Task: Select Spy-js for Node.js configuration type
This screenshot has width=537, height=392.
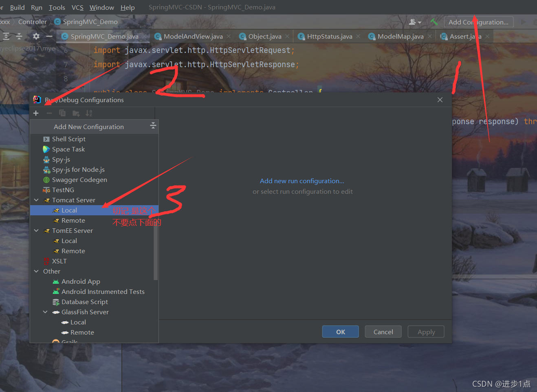Action: pos(94,170)
